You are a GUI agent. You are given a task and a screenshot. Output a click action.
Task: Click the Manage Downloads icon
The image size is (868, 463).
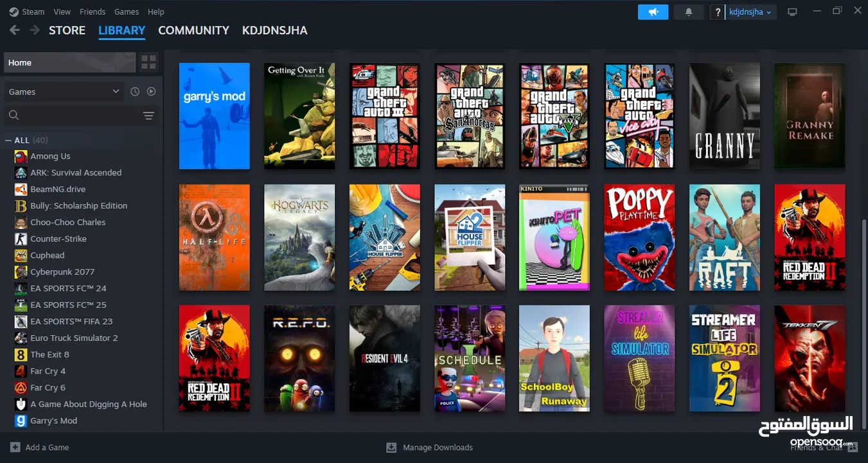click(391, 448)
